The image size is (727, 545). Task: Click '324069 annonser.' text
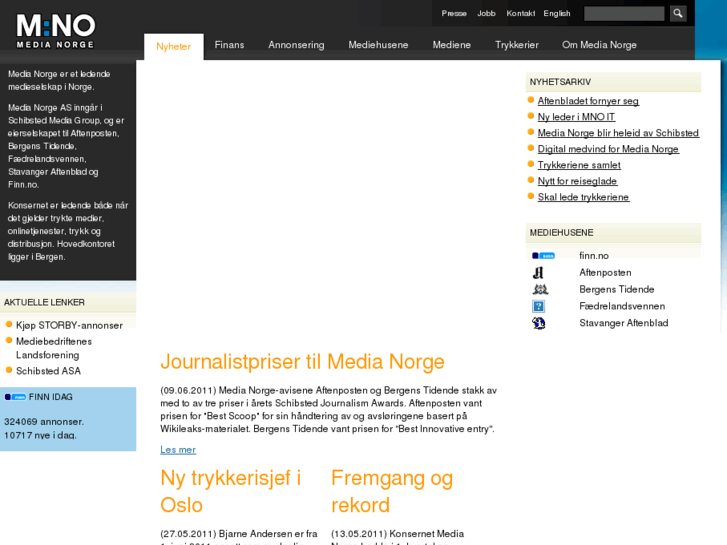pos(44,422)
